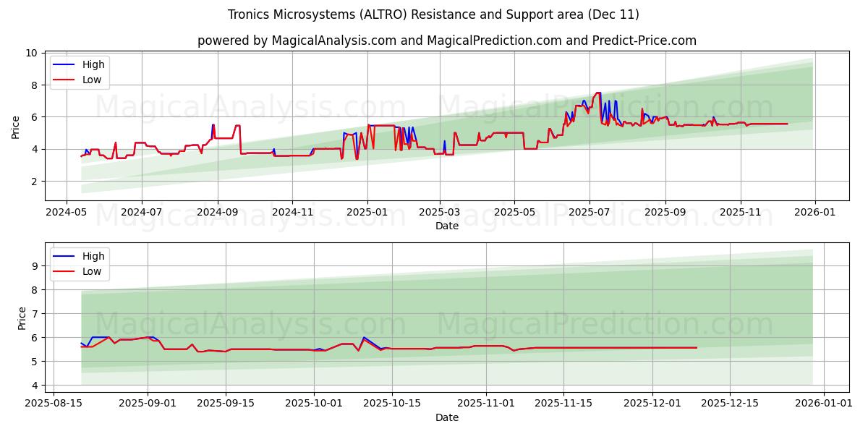Click the 'Date' axis label under top chart
The height and width of the screenshot is (434, 868).
(447, 226)
